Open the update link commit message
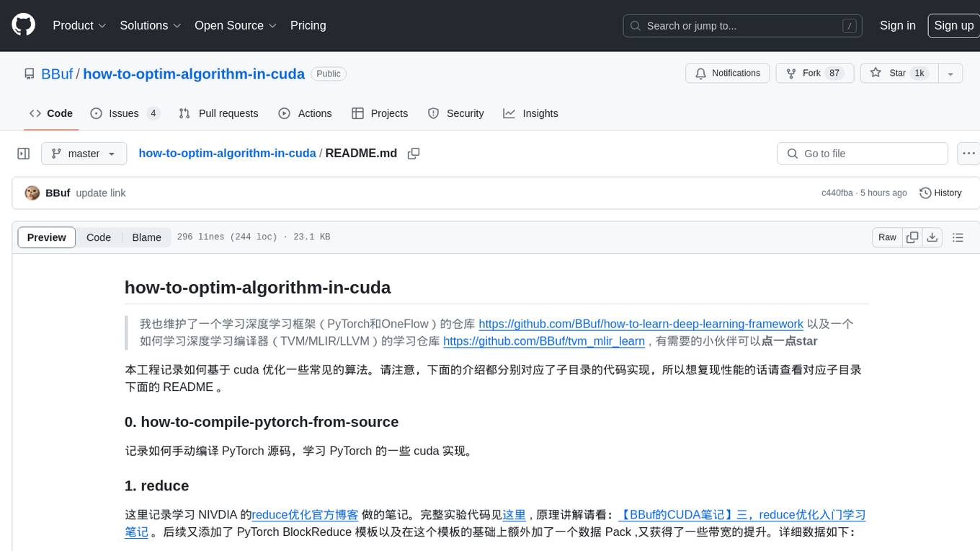Image resolution: width=980 pixels, height=551 pixels. (101, 193)
